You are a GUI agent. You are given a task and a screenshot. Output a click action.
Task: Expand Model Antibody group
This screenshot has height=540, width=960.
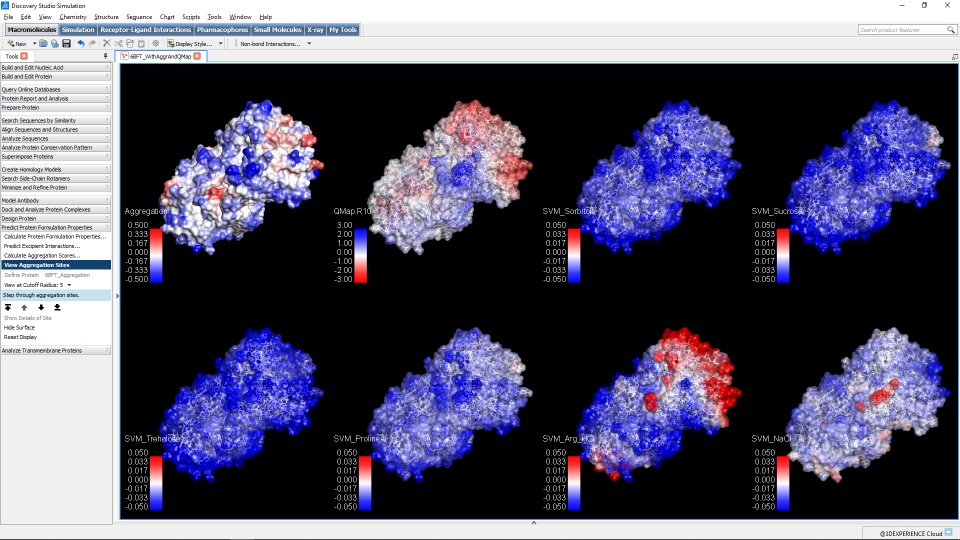tap(55, 200)
